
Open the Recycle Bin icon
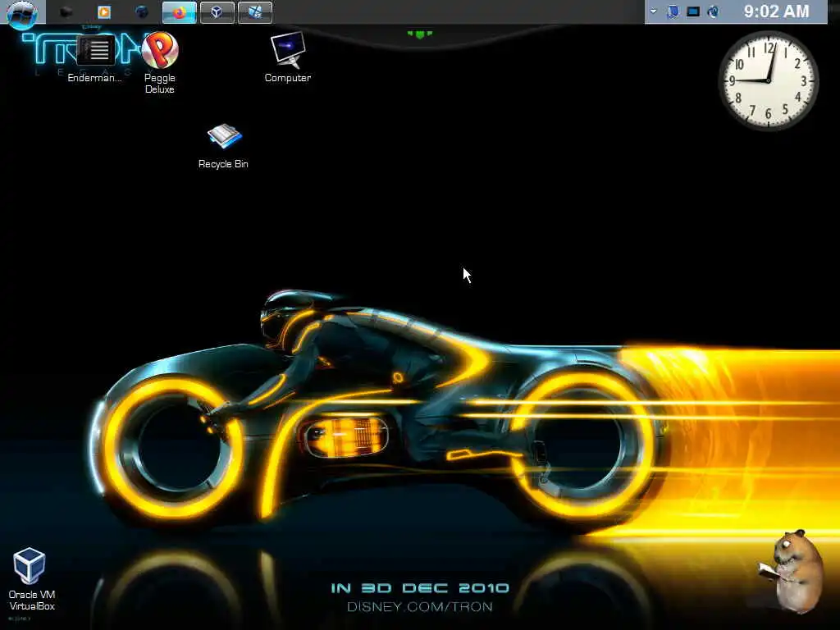[223, 146]
